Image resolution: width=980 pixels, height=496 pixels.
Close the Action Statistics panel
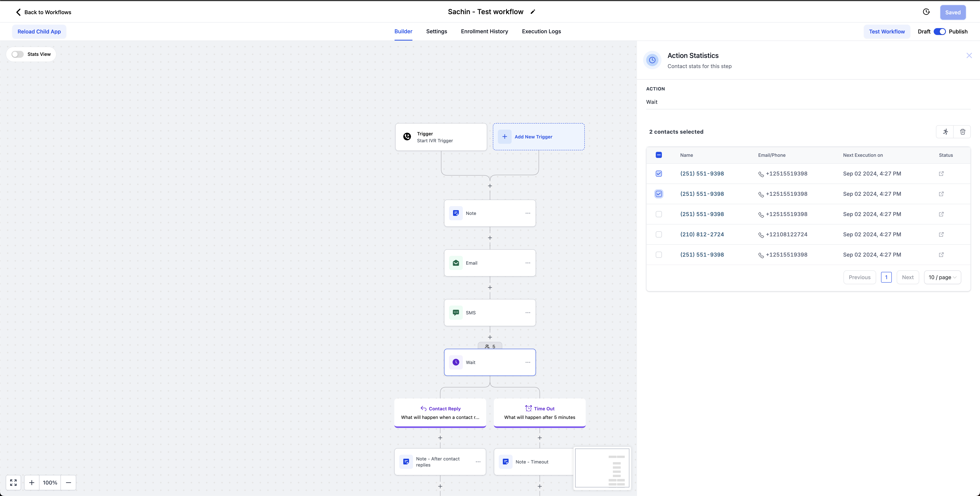pos(969,55)
